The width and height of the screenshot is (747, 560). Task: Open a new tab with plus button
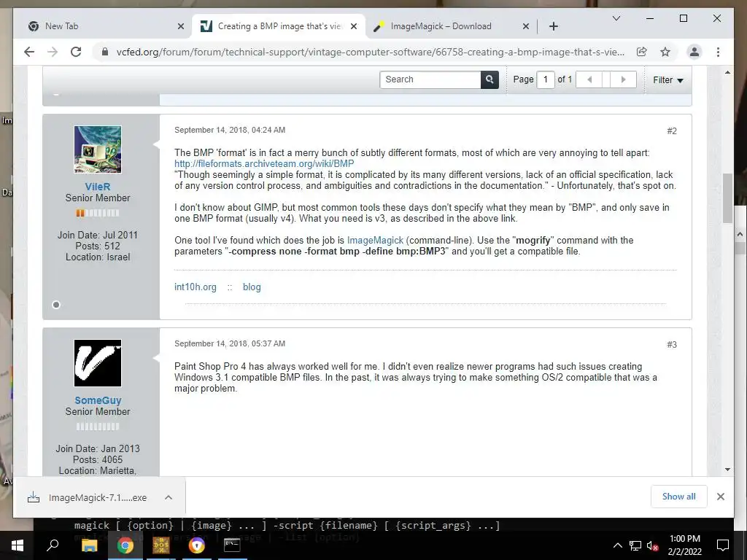553,26
